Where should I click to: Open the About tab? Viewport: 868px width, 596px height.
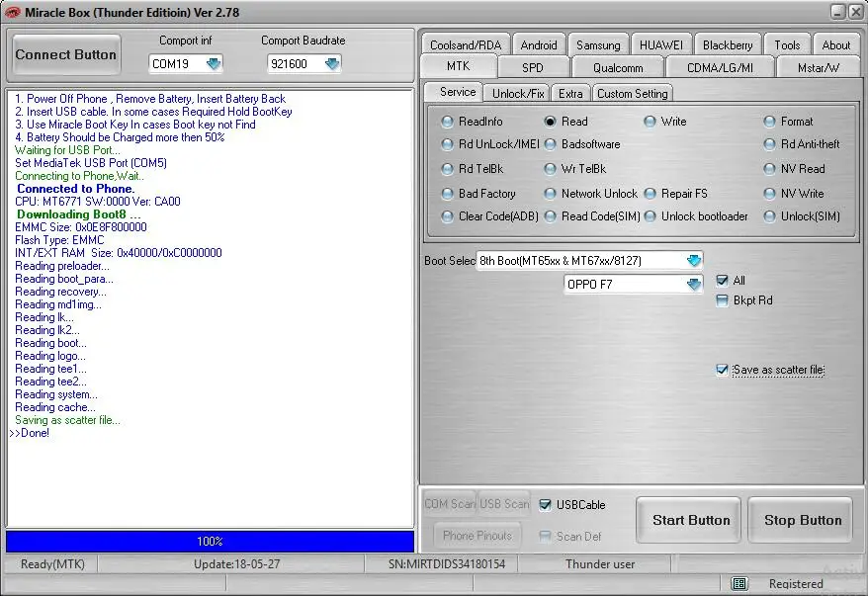pyautogui.click(x=836, y=44)
